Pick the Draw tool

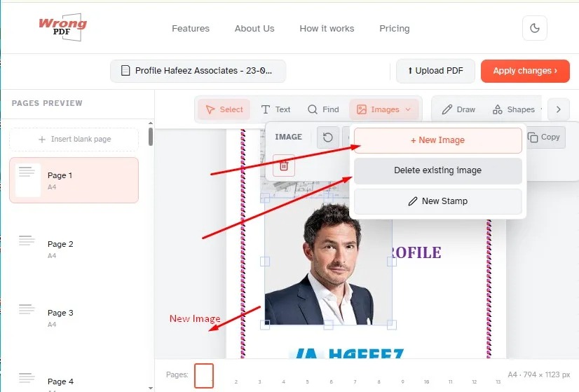458,109
